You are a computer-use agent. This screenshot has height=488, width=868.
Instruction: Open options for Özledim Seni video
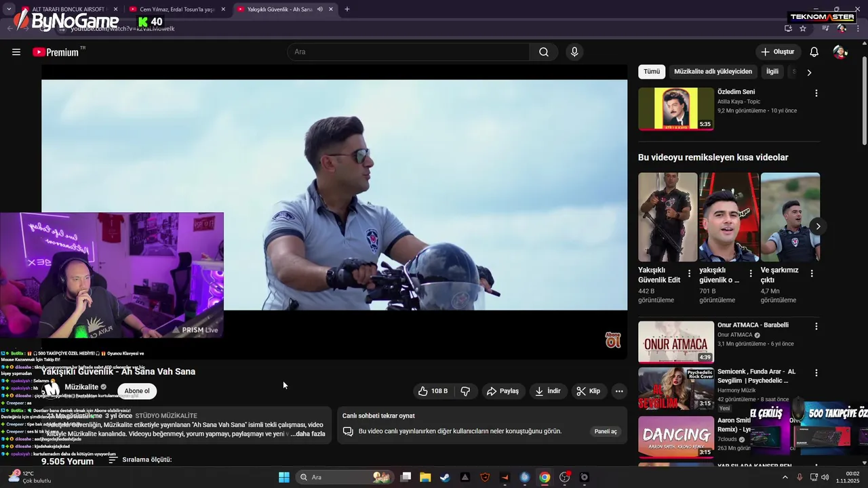(816, 93)
